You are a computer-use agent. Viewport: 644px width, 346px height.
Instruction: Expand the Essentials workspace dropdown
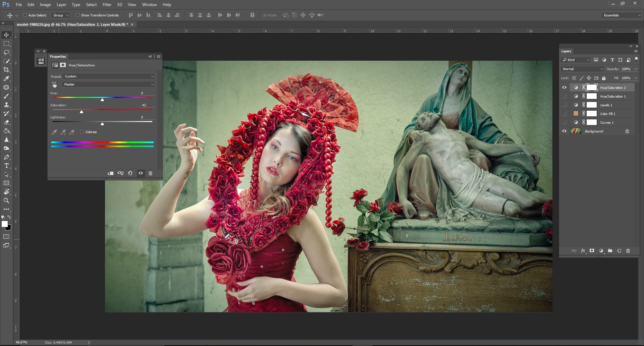(x=622, y=15)
